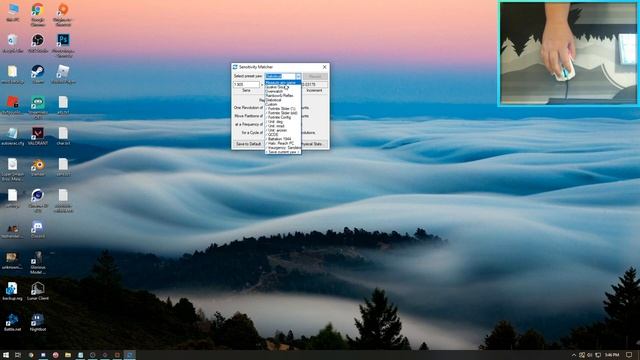Show hidden system tray icons

pos(573,355)
